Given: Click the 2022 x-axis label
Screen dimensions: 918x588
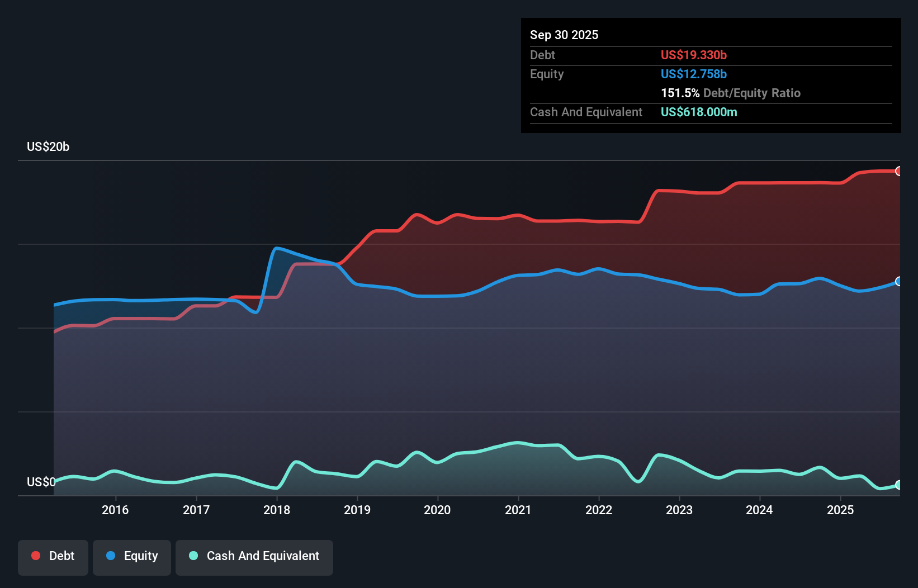Looking at the screenshot, I should coord(599,510).
